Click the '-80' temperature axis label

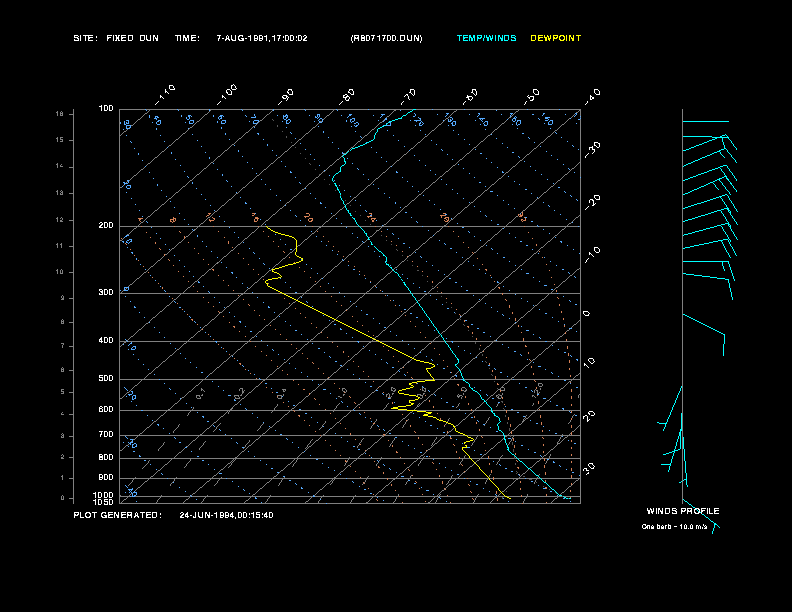347,97
